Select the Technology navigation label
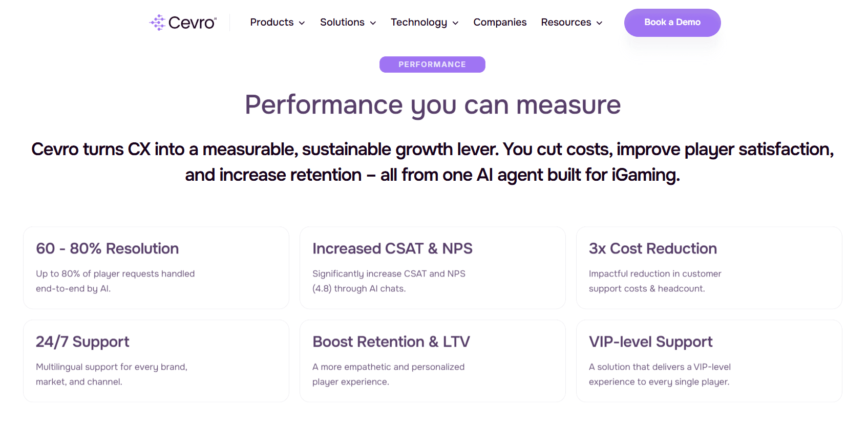868x425 pixels. point(419,23)
